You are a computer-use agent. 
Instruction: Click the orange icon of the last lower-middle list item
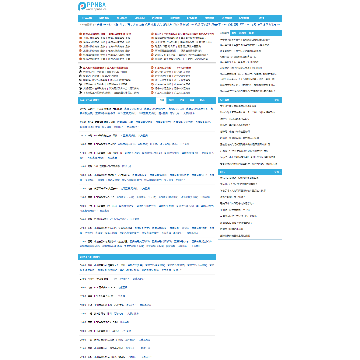152,93
